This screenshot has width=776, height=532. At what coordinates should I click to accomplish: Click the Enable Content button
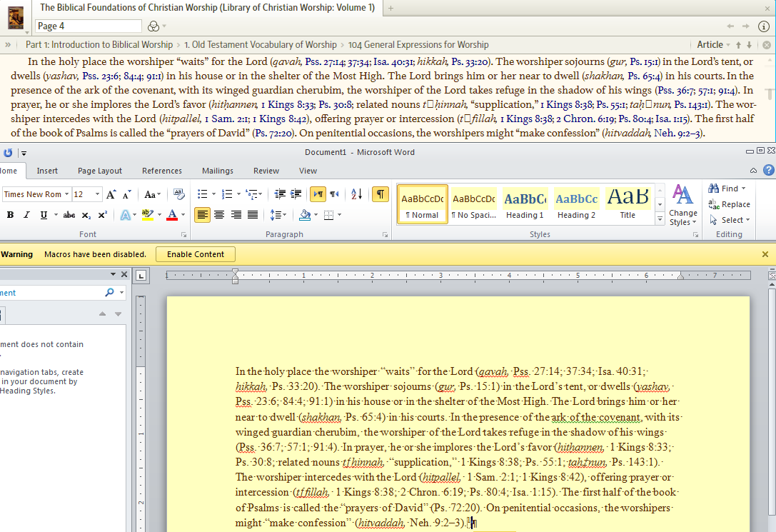195,254
